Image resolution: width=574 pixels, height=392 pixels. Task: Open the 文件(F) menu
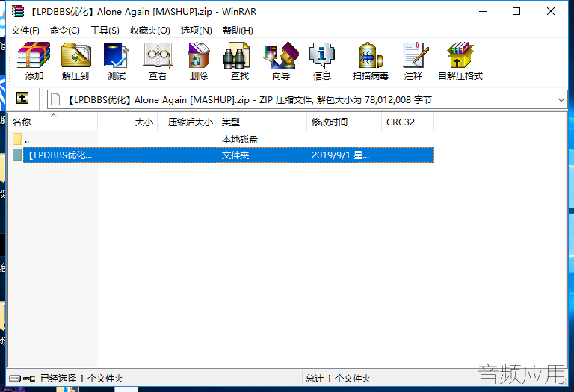25,31
